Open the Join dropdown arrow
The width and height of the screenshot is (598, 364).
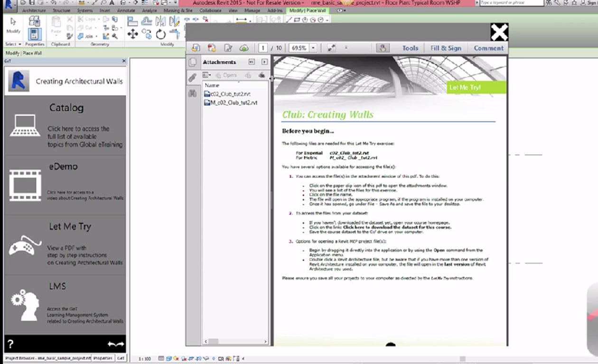coord(96,36)
